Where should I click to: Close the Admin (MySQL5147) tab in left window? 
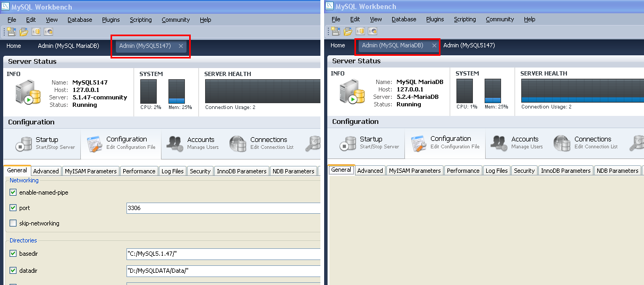181,46
